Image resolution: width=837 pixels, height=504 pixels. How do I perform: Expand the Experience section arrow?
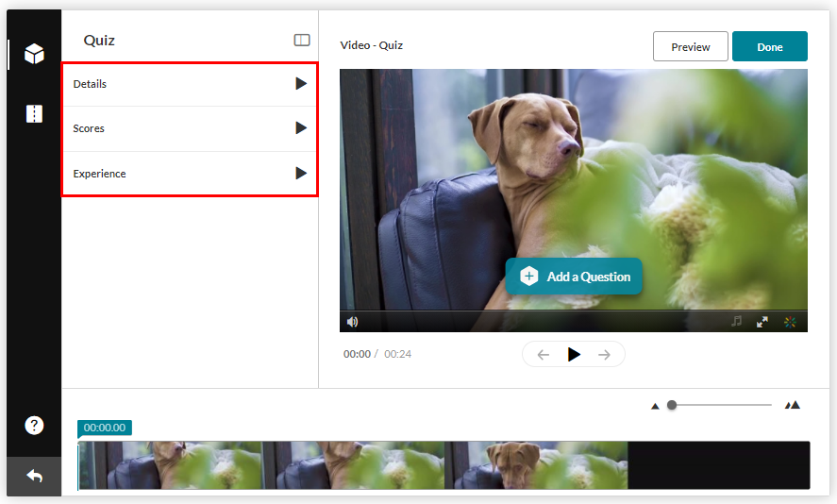point(301,174)
